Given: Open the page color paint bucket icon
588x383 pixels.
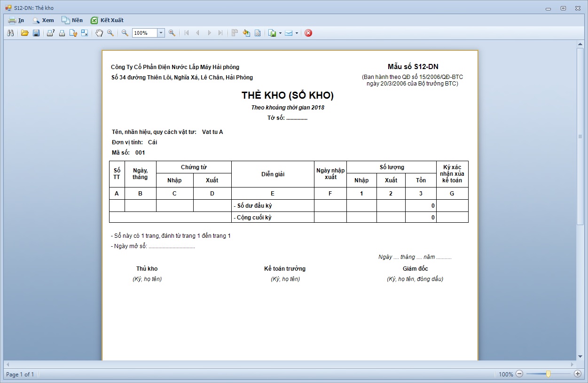Looking at the screenshot, I should [246, 33].
